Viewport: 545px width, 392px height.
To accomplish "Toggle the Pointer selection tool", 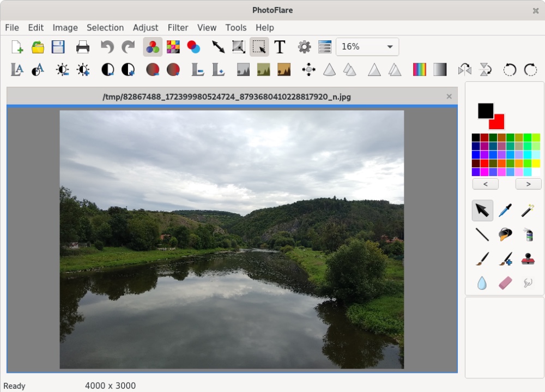I will coord(482,210).
